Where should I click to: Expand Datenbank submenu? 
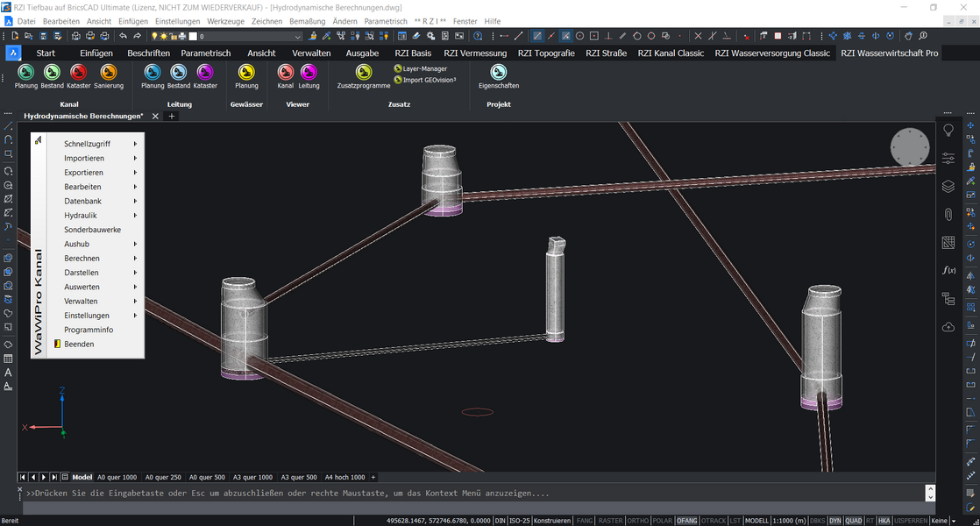click(x=96, y=201)
